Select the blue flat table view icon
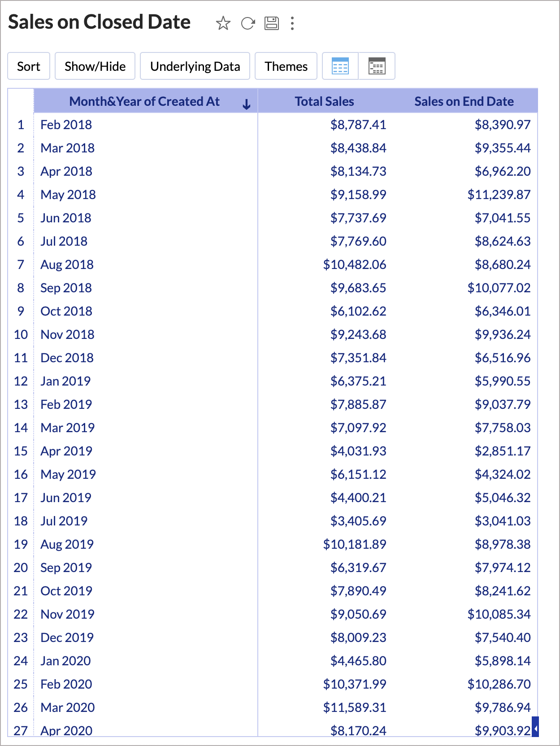Image resolution: width=560 pixels, height=746 pixels. coord(340,66)
